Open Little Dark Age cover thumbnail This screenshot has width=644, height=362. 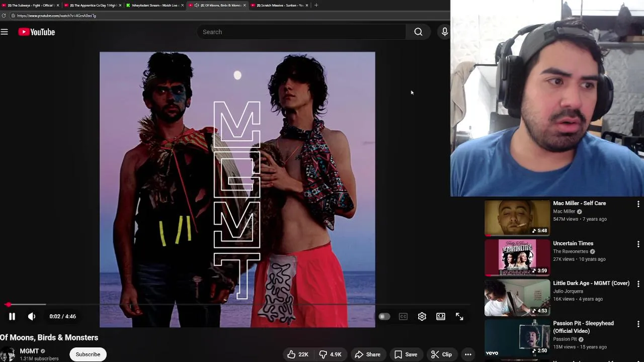pyautogui.click(x=517, y=298)
